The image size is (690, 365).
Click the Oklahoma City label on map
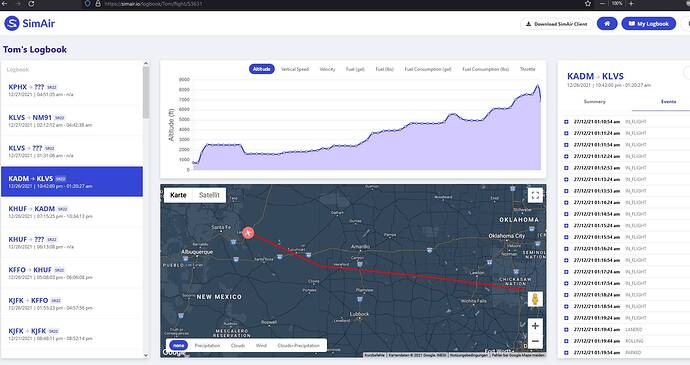point(506,236)
